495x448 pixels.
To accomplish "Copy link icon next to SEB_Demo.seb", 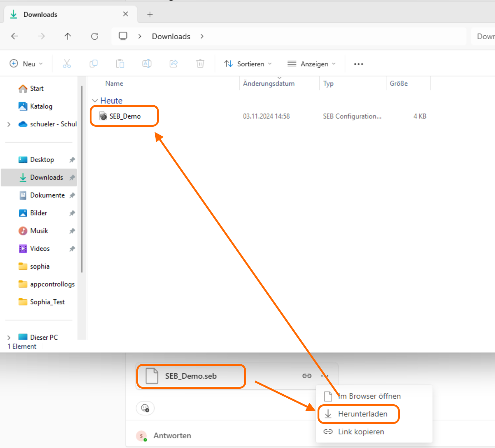I will 307,376.
